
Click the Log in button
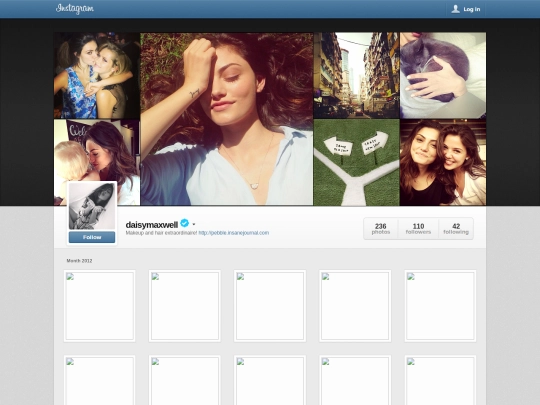466,9
